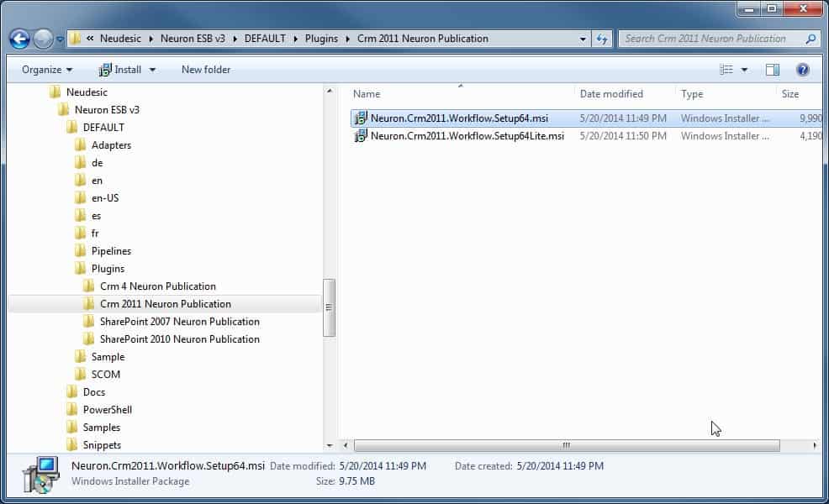The width and height of the screenshot is (829, 504).
Task: Expand the DEFAULT breadcrumb arrow
Action: pyautogui.click(x=296, y=39)
